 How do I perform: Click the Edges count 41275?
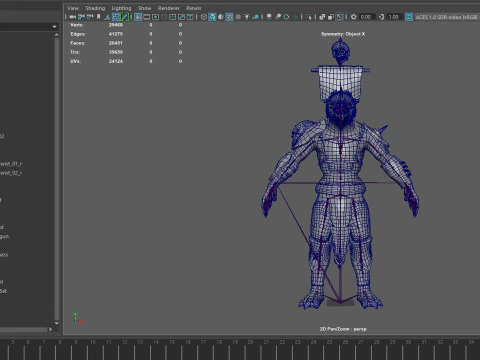pos(116,34)
